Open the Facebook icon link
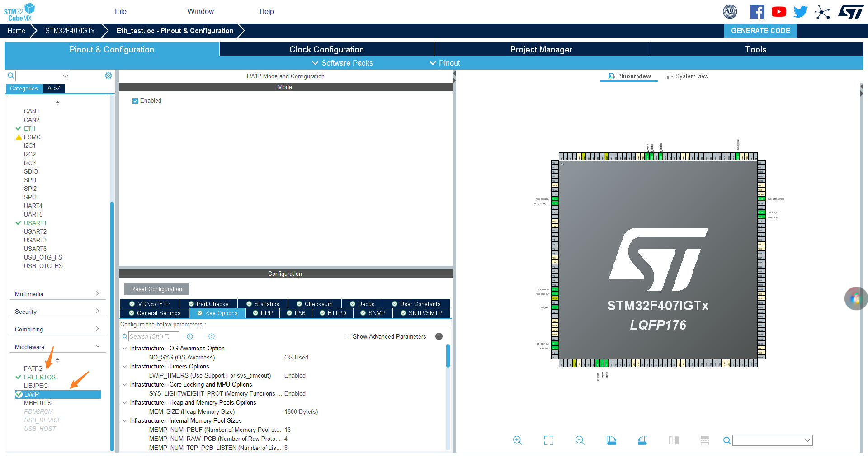 pyautogui.click(x=757, y=12)
